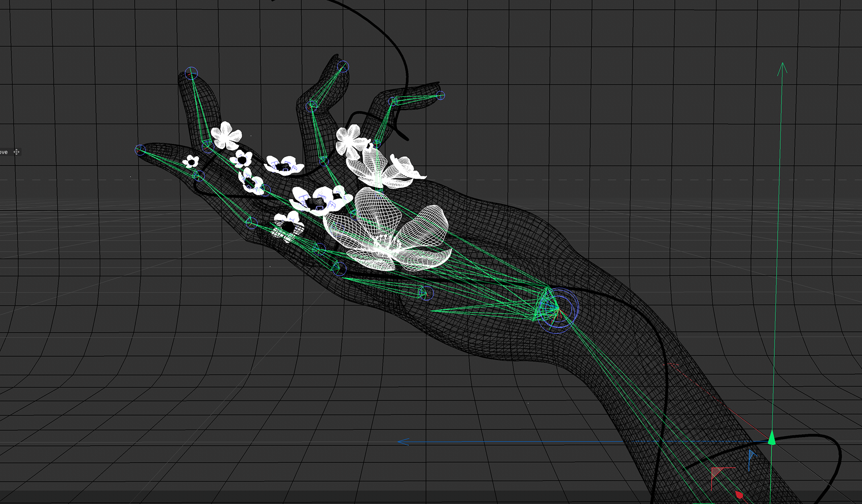Click the Move tool crosshair icon

pos(17,152)
